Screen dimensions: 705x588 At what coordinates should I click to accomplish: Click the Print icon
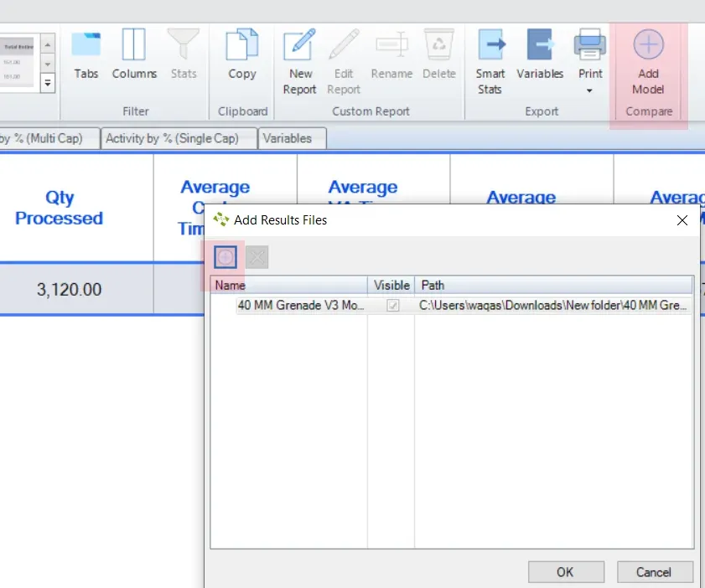(x=590, y=45)
